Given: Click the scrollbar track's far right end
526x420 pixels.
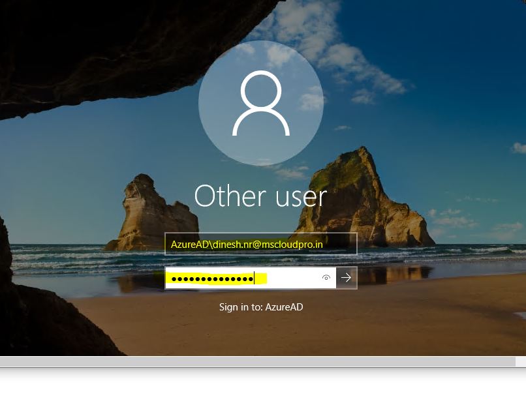Looking at the screenshot, I should coord(521,361).
